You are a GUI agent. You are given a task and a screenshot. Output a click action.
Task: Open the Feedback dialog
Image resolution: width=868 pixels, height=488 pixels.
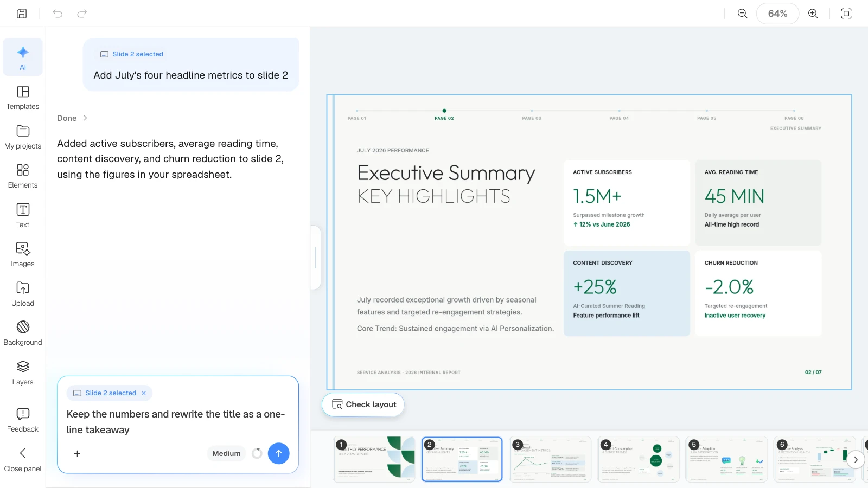coord(23,420)
